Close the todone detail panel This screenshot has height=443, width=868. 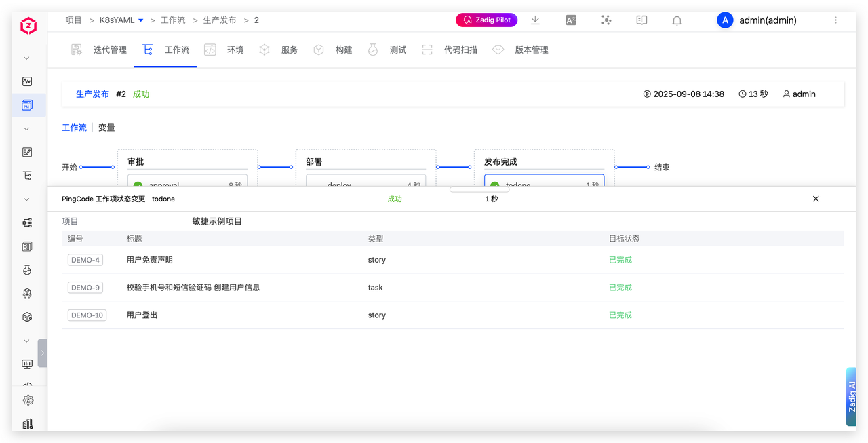(x=816, y=199)
